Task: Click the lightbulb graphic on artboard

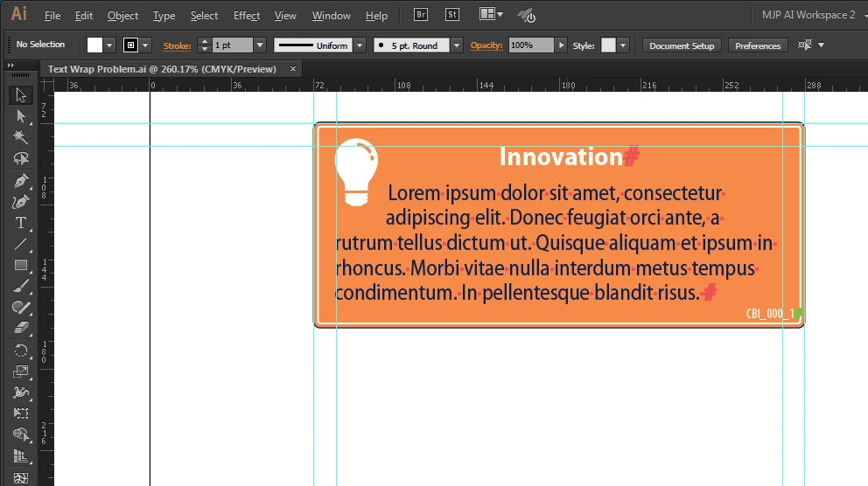Action: coord(356,172)
